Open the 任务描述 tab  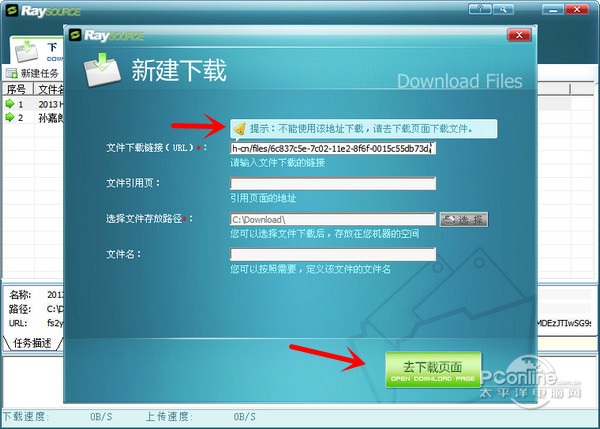[32, 343]
